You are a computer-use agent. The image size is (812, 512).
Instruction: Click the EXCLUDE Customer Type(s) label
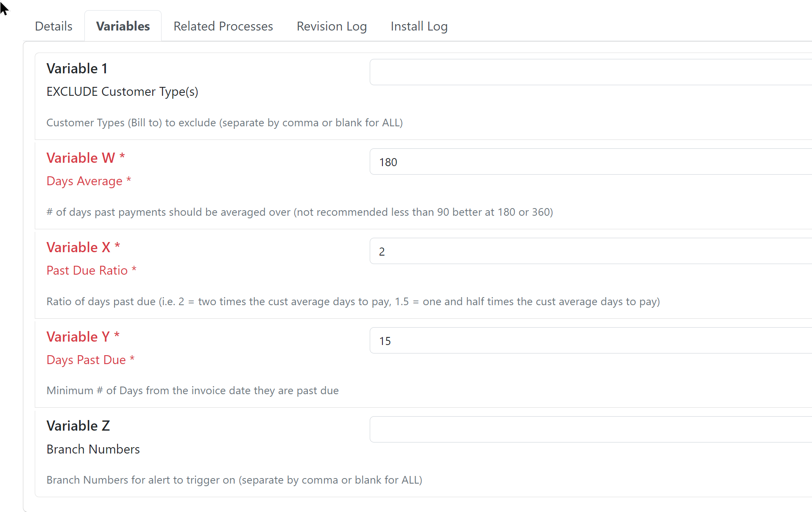[122, 92]
